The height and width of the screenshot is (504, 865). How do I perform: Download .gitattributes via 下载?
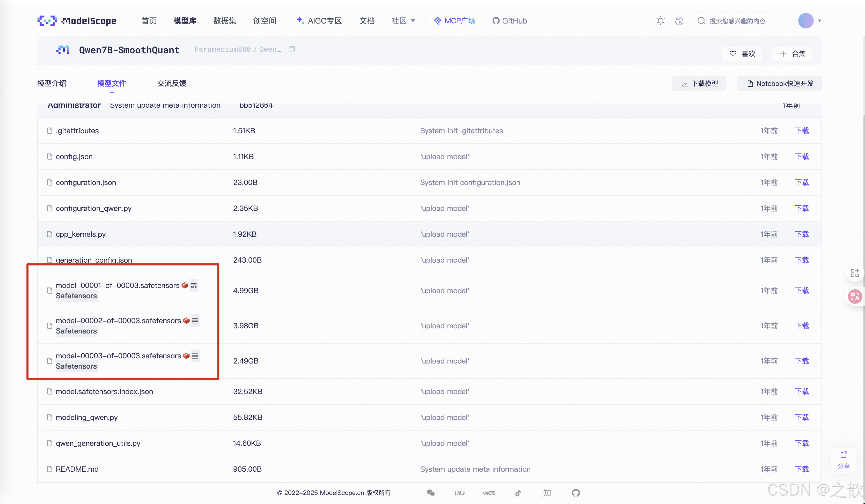click(x=802, y=131)
